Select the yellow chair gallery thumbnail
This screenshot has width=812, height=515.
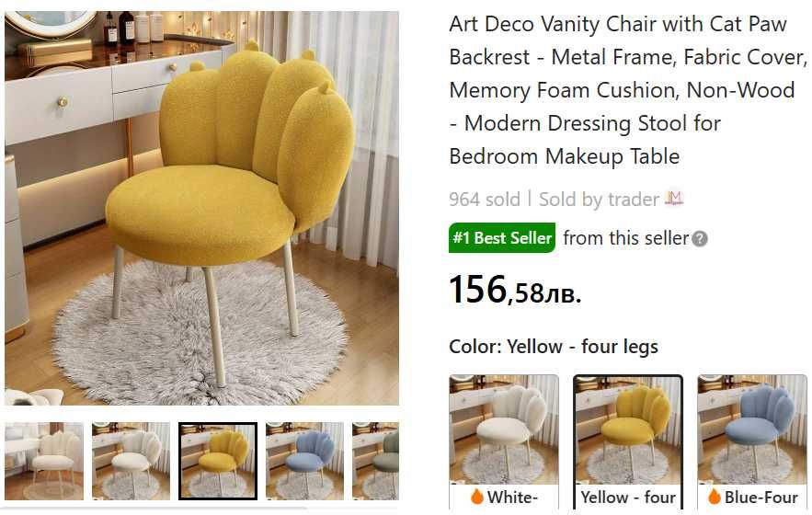[218, 461]
